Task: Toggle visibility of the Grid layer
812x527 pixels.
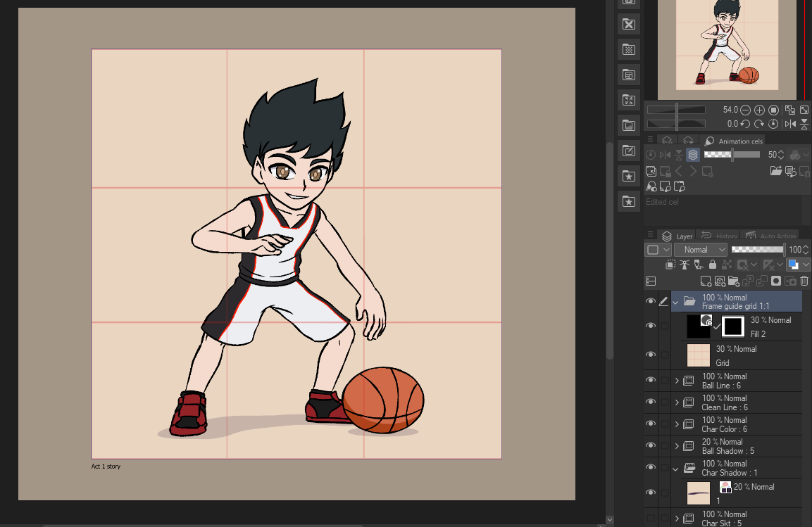Action: 651,354
